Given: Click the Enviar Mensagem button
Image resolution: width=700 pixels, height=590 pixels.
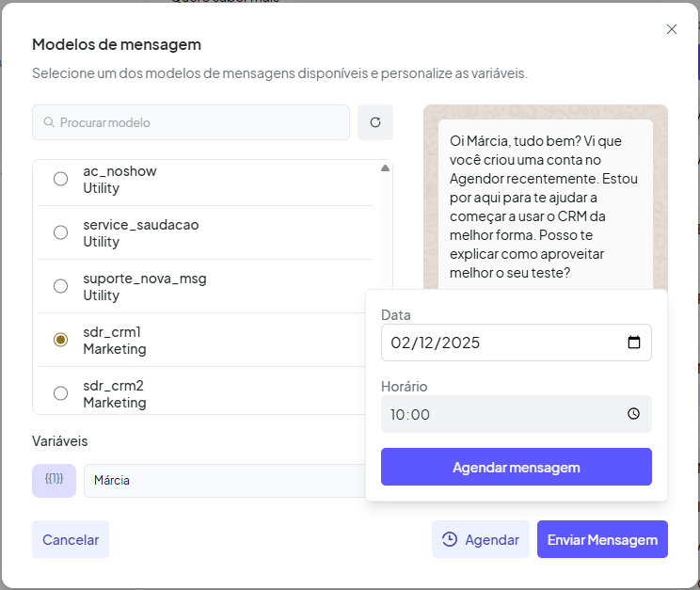Looking at the screenshot, I should point(602,539).
